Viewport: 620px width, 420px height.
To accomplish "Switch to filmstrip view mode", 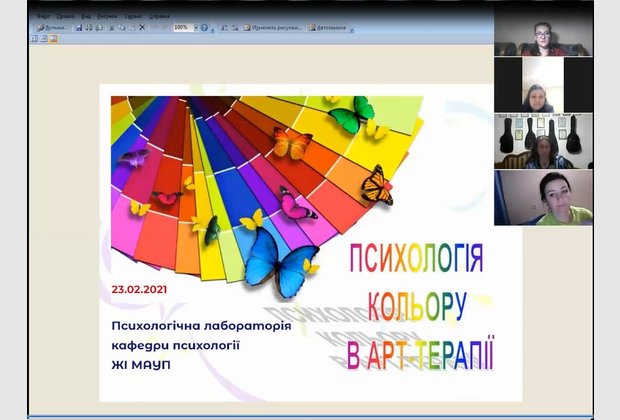I will [x=44, y=39].
